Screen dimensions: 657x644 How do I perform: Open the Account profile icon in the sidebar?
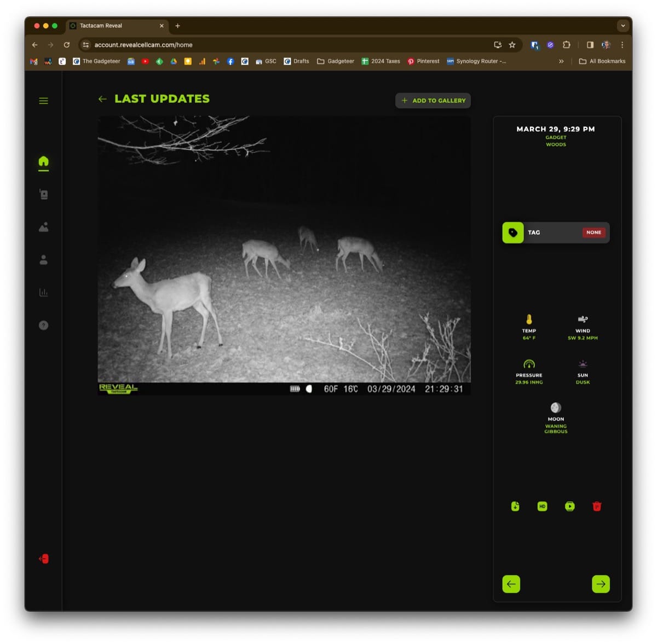pyautogui.click(x=44, y=260)
